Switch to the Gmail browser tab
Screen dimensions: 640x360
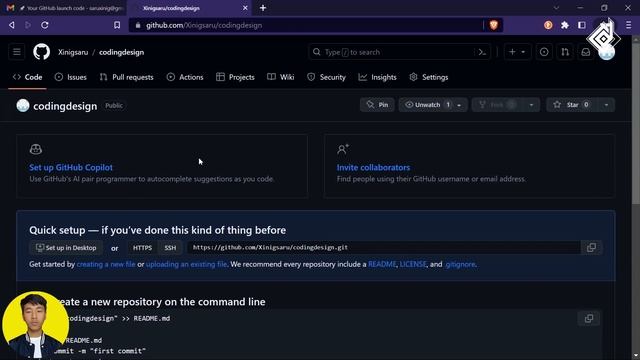tap(65, 8)
